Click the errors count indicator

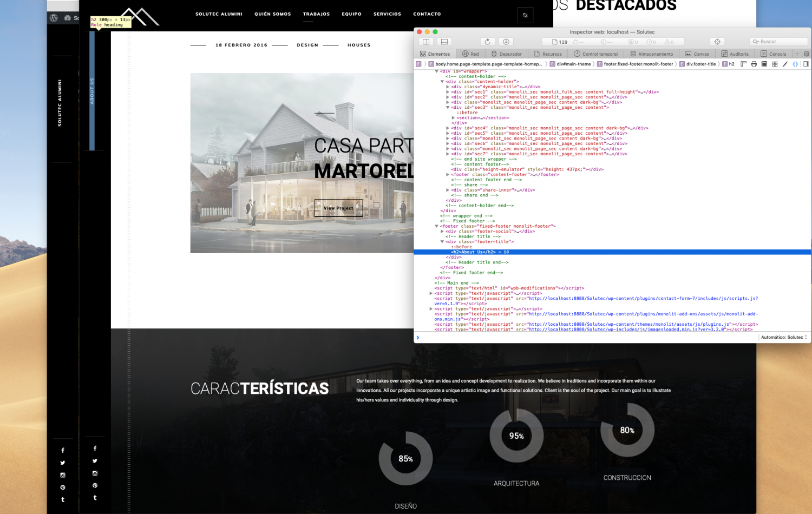pyautogui.click(x=651, y=42)
